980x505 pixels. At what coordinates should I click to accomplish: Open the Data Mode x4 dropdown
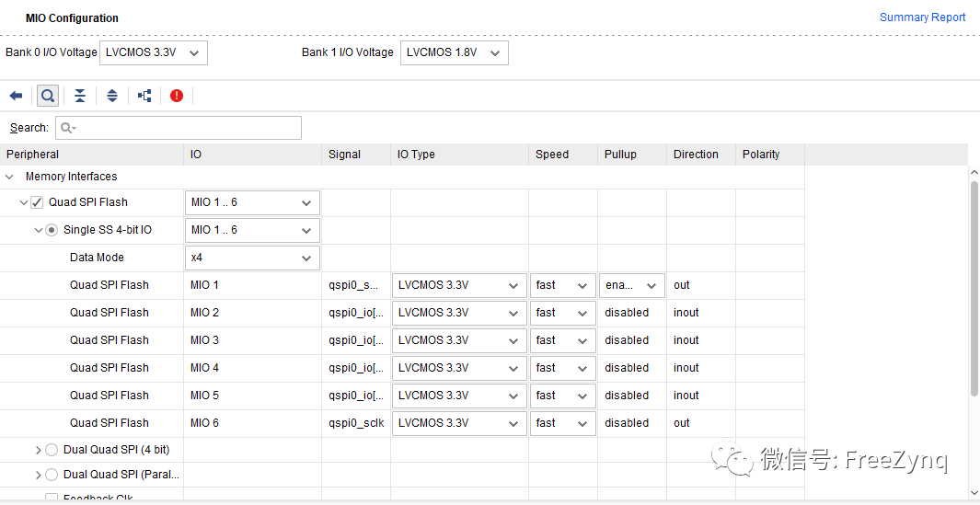(x=252, y=258)
